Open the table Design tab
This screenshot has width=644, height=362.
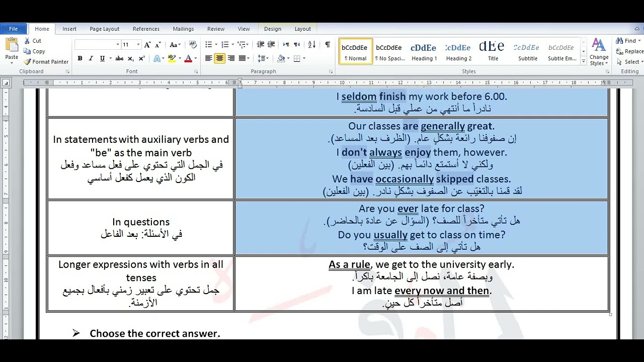273,29
